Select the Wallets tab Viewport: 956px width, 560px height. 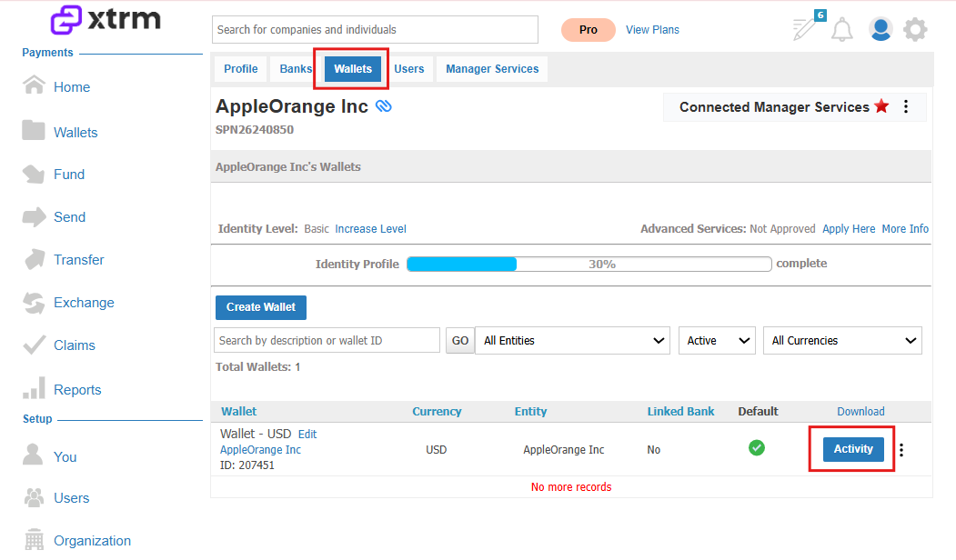pos(353,69)
